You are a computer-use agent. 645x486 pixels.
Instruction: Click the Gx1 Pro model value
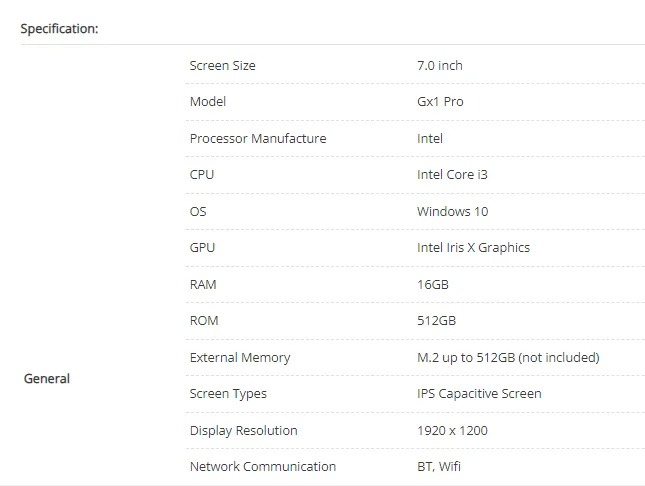click(x=440, y=102)
